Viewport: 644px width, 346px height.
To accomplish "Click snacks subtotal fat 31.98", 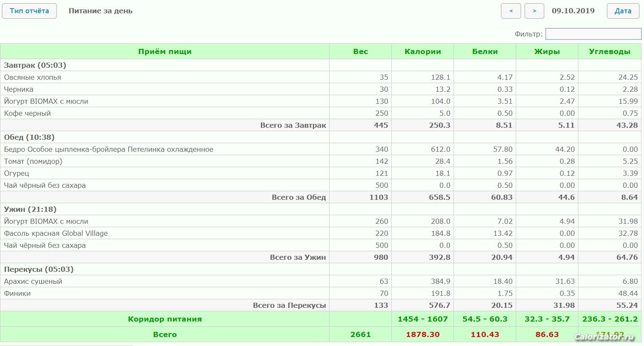I will click(x=564, y=305).
